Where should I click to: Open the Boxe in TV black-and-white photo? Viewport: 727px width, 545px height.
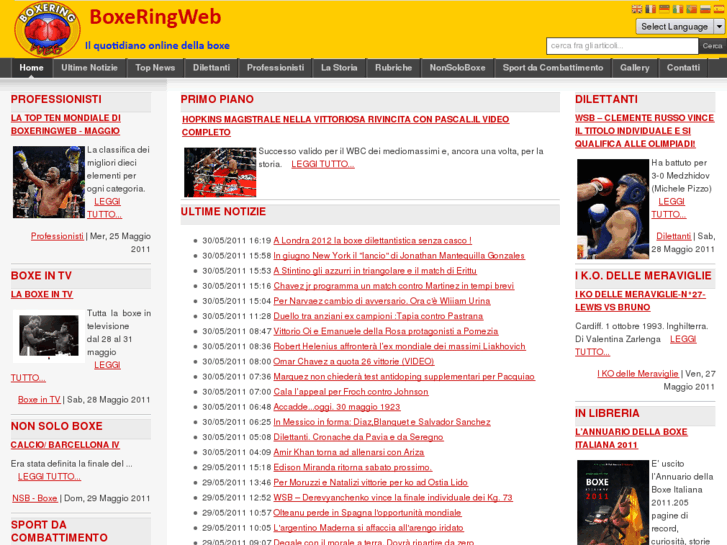49,335
